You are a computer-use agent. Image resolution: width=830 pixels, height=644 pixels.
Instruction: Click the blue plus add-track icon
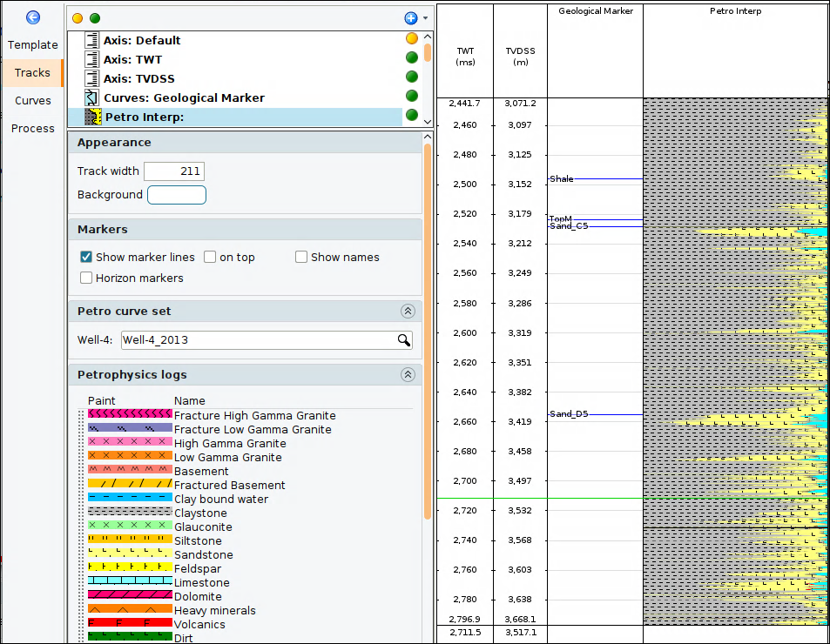(411, 18)
